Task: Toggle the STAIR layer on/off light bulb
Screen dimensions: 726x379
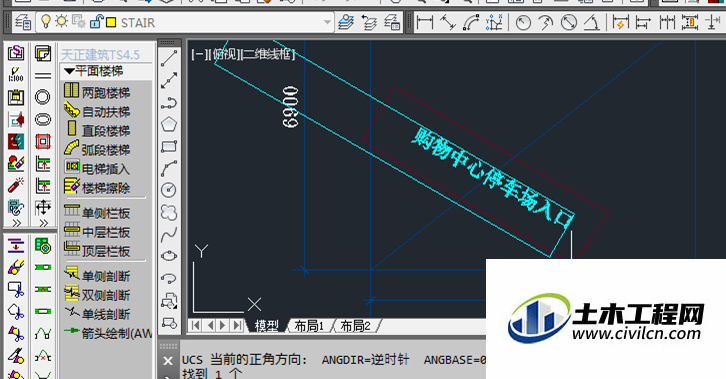Action: click(x=45, y=21)
